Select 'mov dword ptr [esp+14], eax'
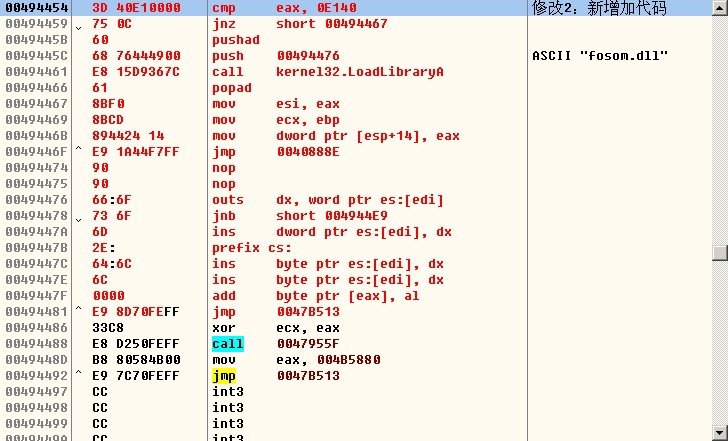The image size is (728, 441). 336,136
